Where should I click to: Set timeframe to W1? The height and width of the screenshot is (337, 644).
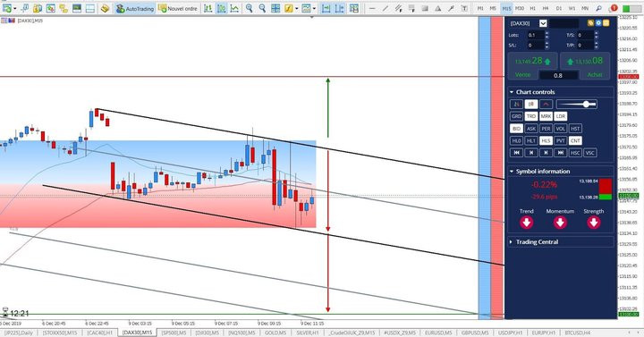572,8
